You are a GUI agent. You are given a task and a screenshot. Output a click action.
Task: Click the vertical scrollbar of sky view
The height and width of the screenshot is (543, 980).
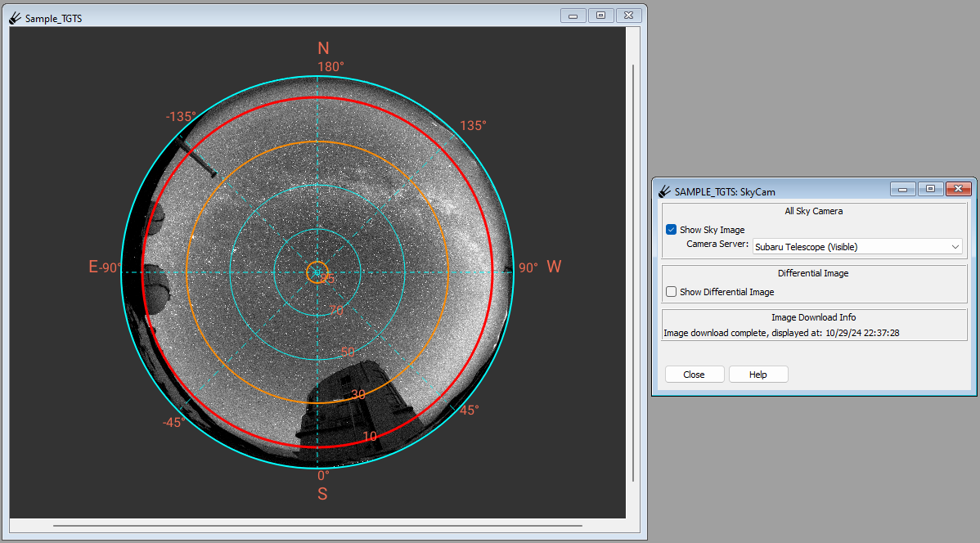coord(633,272)
